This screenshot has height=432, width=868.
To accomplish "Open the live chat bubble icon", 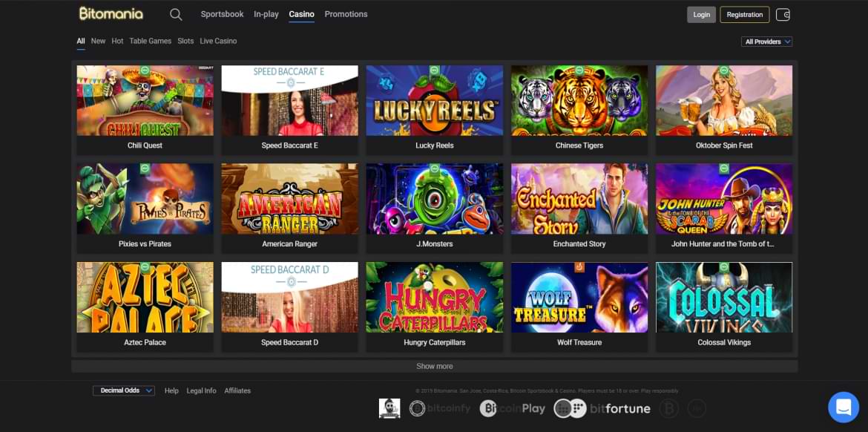I will pos(843,407).
